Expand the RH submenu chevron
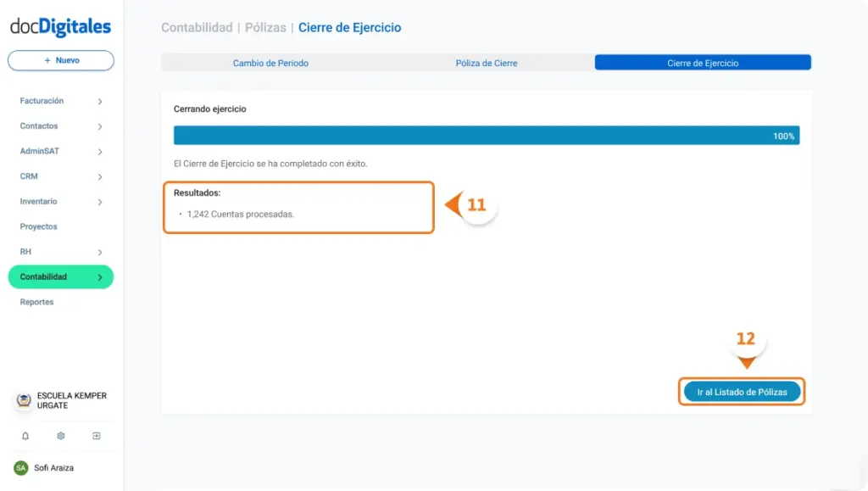Screen dimensions: 868x491 point(100,253)
